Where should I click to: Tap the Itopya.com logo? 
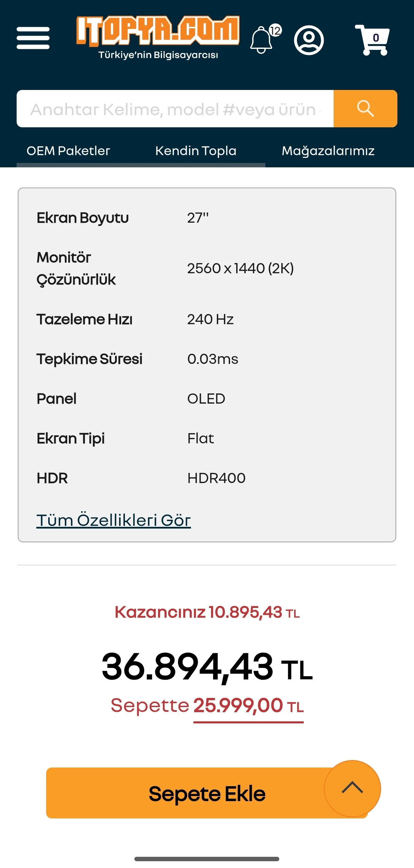point(158,37)
